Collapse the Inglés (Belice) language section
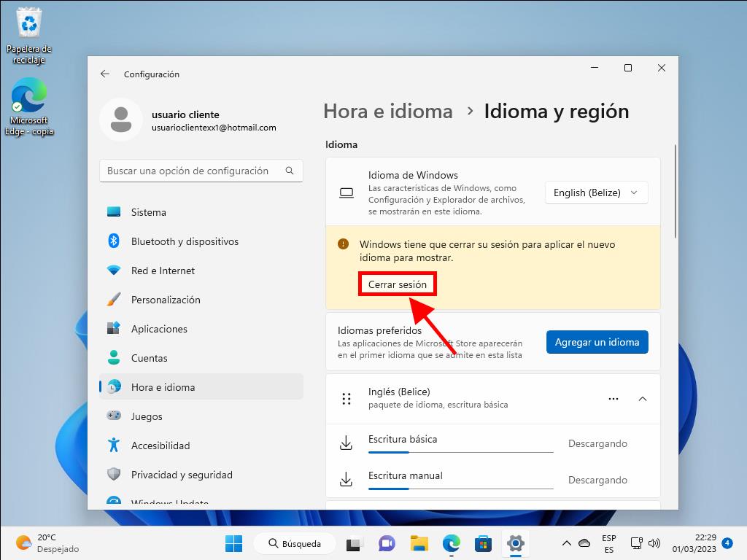The width and height of the screenshot is (747, 560). pos(643,399)
